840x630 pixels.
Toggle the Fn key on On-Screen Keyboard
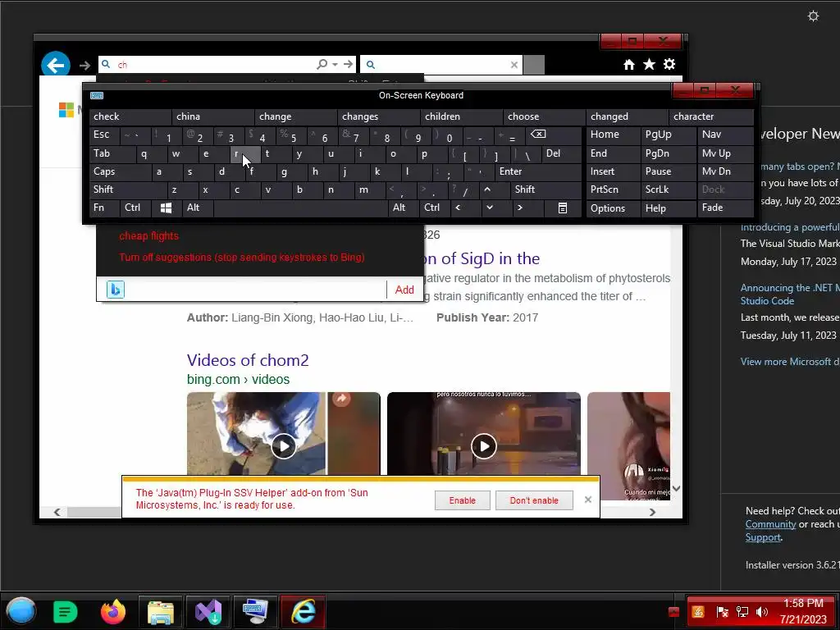[x=104, y=208]
